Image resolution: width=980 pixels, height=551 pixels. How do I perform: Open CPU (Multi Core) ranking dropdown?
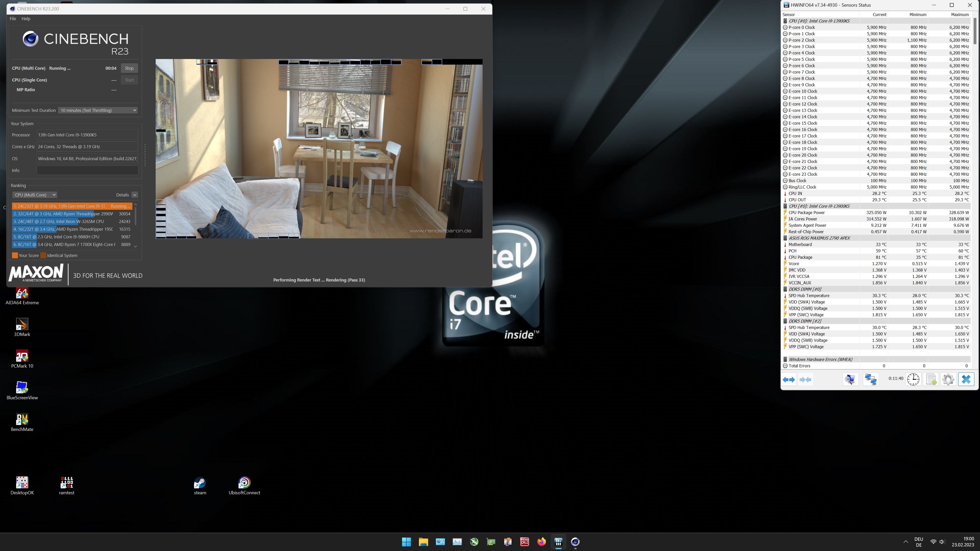(35, 195)
